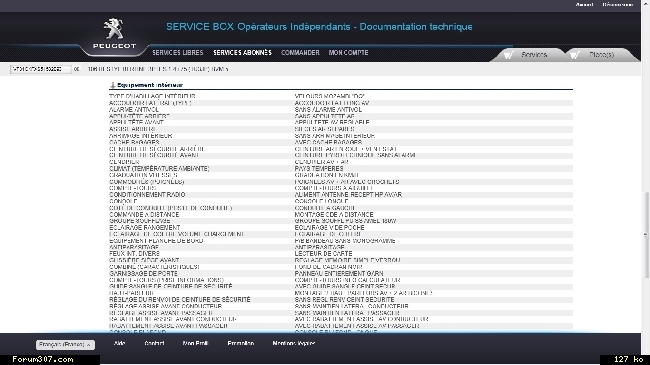Go to MON COMPTE menu
This screenshot has height=365, width=650.
coord(348,53)
